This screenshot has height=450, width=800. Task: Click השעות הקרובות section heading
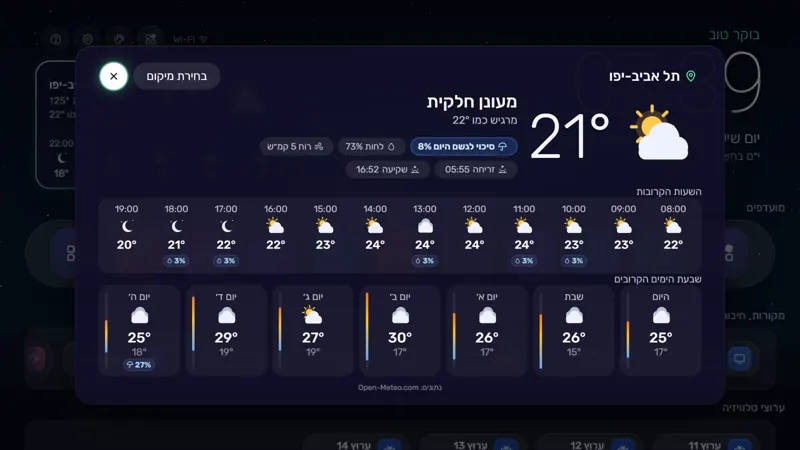pyautogui.click(x=668, y=192)
